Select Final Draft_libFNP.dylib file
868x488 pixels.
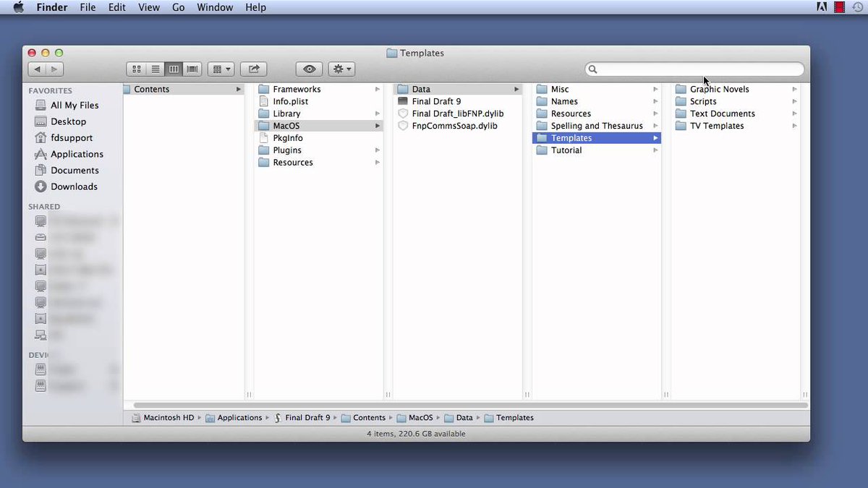click(x=458, y=114)
